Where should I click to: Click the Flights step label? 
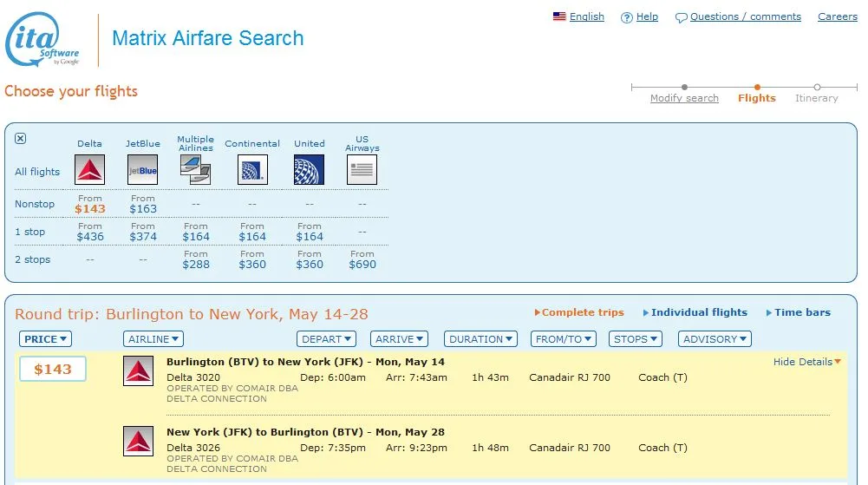(757, 98)
